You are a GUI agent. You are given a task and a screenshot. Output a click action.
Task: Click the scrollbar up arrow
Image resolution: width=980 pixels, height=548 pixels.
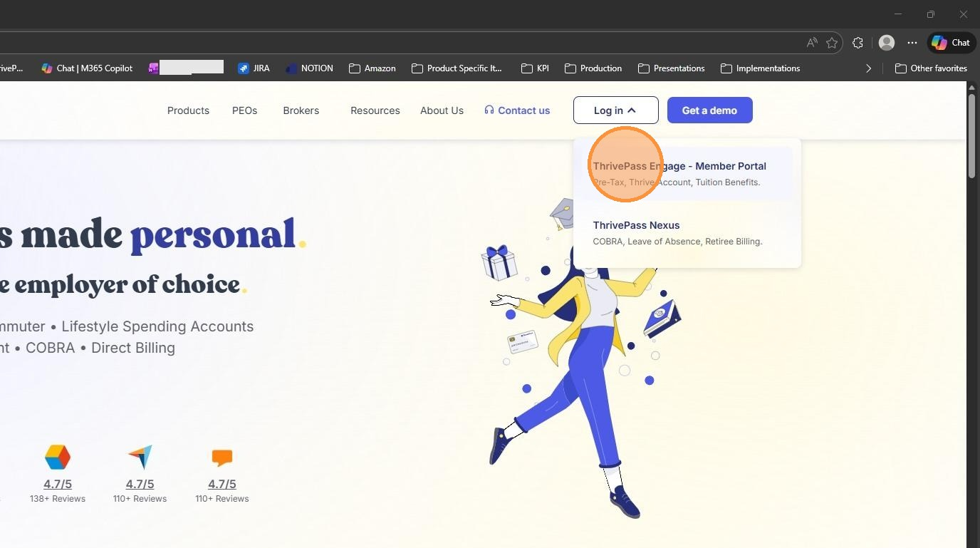(972, 88)
